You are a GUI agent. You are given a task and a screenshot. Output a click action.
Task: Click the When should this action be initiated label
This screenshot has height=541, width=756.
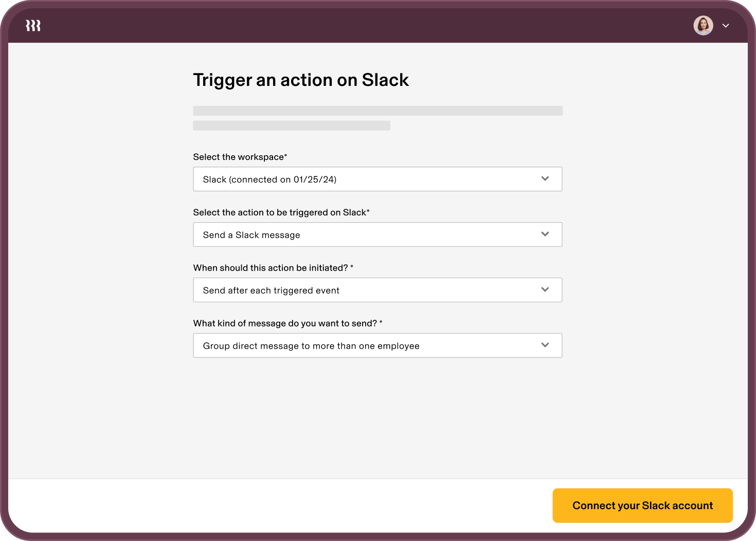point(273,268)
